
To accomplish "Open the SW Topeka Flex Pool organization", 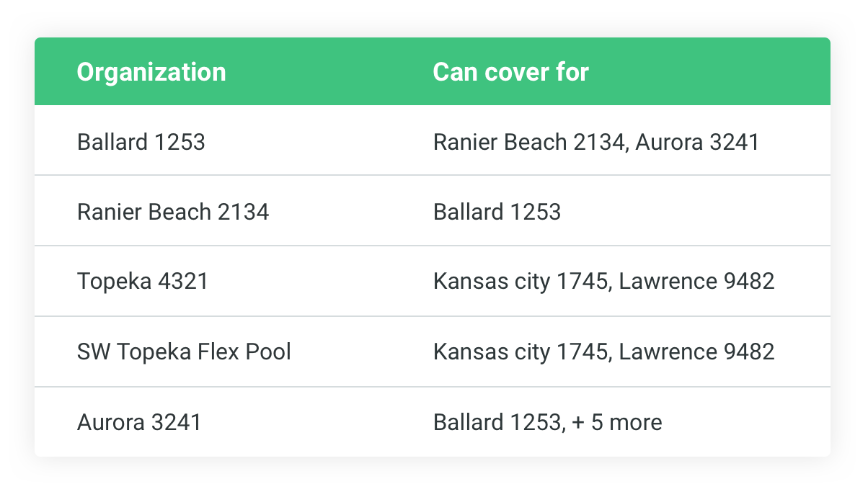I will pos(184,352).
